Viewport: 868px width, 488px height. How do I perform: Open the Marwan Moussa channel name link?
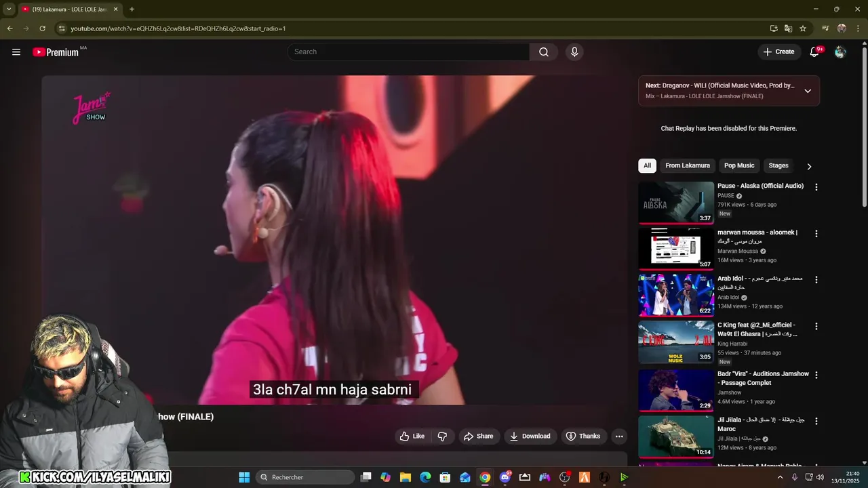(738, 251)
